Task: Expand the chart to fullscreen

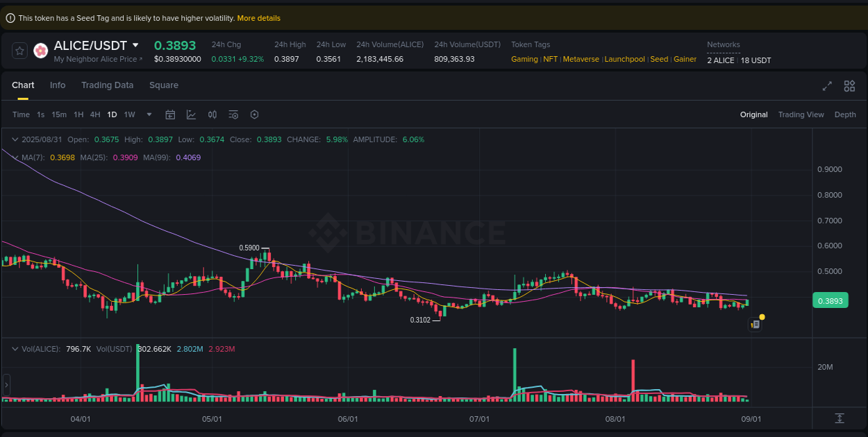Action: (826, 86)
